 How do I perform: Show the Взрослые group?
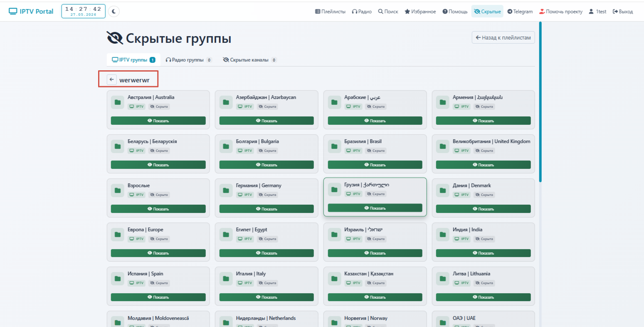tap(158, 209)
